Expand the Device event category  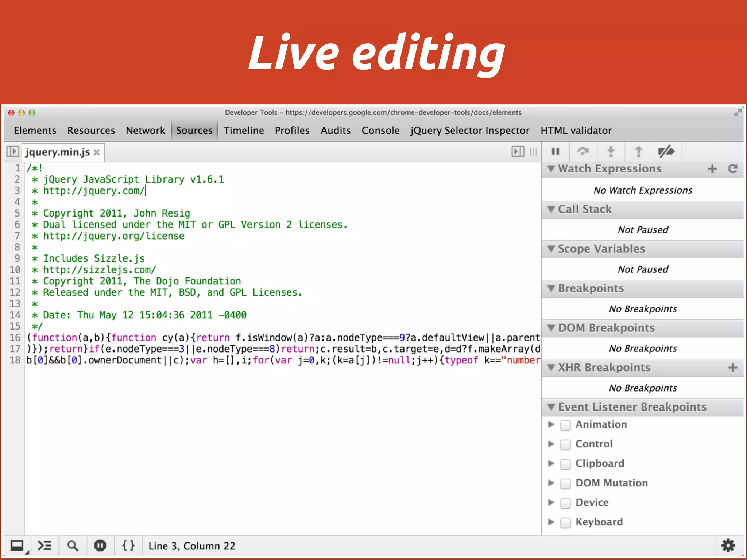tap(551, 502)
